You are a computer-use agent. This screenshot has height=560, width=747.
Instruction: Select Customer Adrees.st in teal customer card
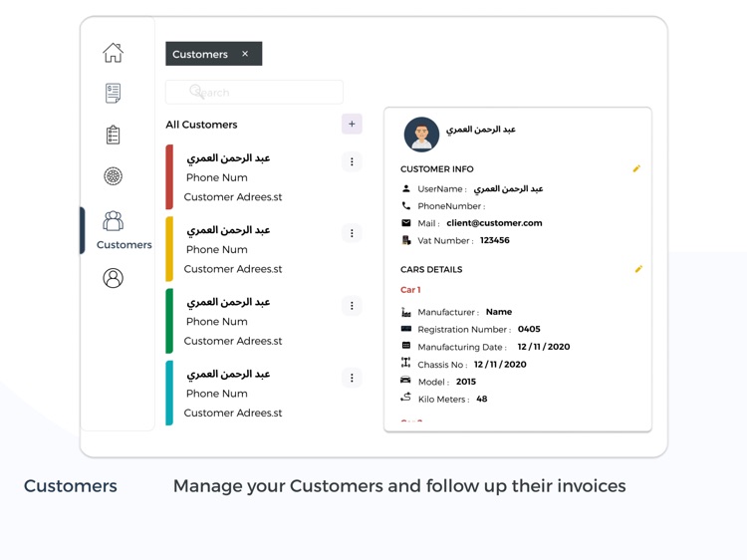click(x=233, y=413)
